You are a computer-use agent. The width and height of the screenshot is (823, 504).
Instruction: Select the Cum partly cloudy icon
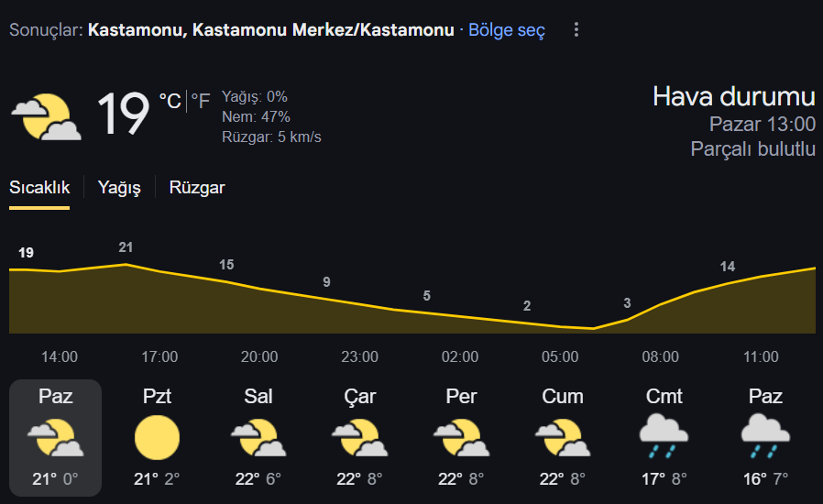[563, 437]
